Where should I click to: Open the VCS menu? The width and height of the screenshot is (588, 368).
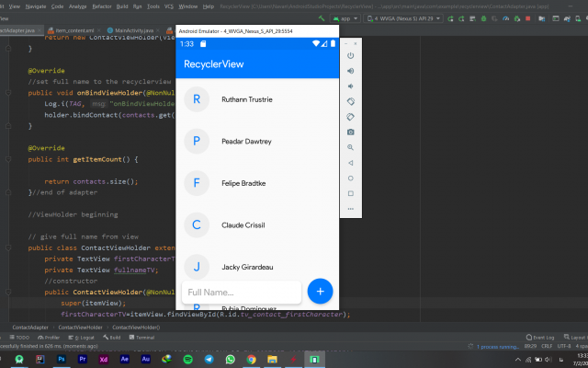click(x=169, y=6)
